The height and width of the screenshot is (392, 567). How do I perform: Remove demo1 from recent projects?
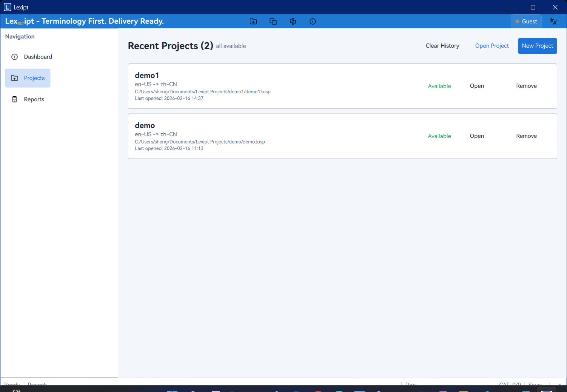(526, 86)
